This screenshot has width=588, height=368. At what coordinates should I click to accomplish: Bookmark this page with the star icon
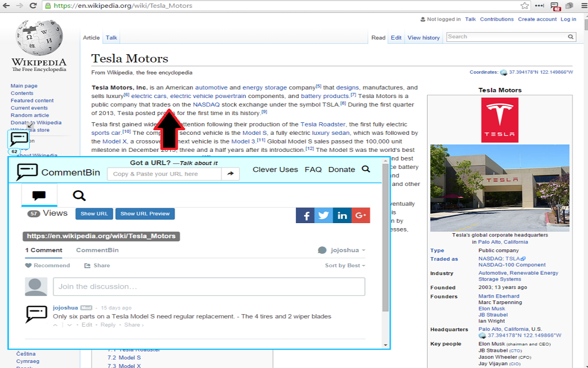tap(525, 6)
